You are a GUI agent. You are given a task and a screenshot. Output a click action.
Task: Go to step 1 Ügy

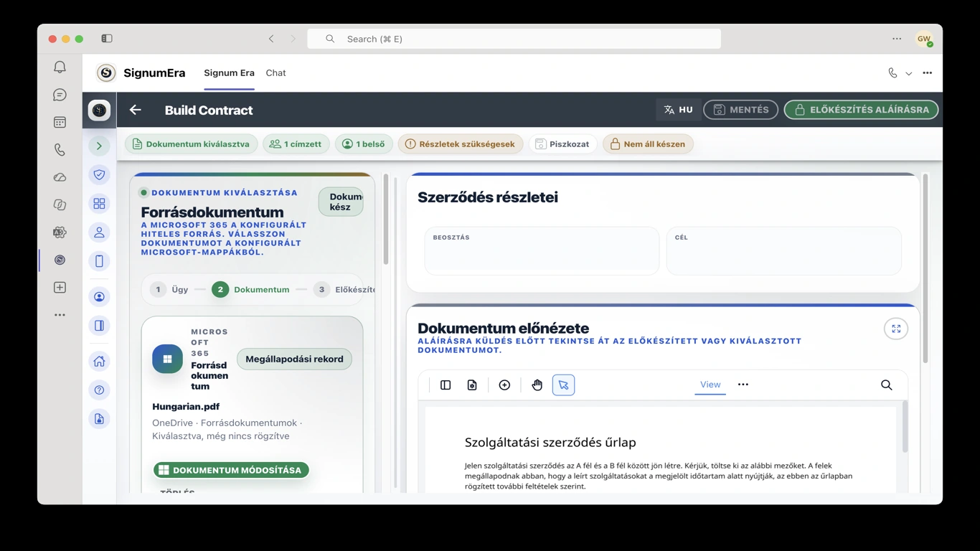tap(169, 290)
